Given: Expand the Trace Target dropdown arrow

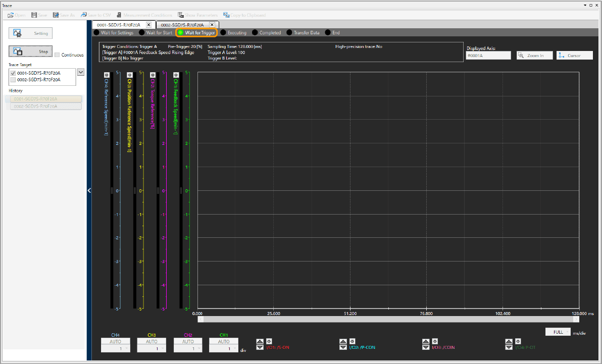Looking at the screenshot, I should pyautogui.click(x=80, y=73).
